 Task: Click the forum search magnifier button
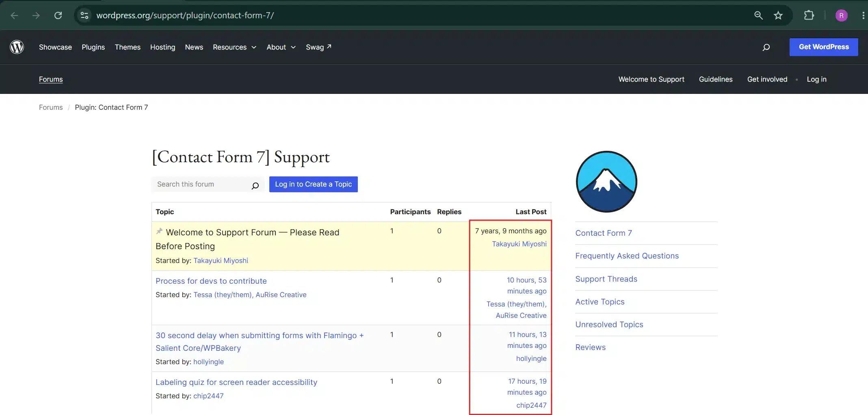(255, 185)
